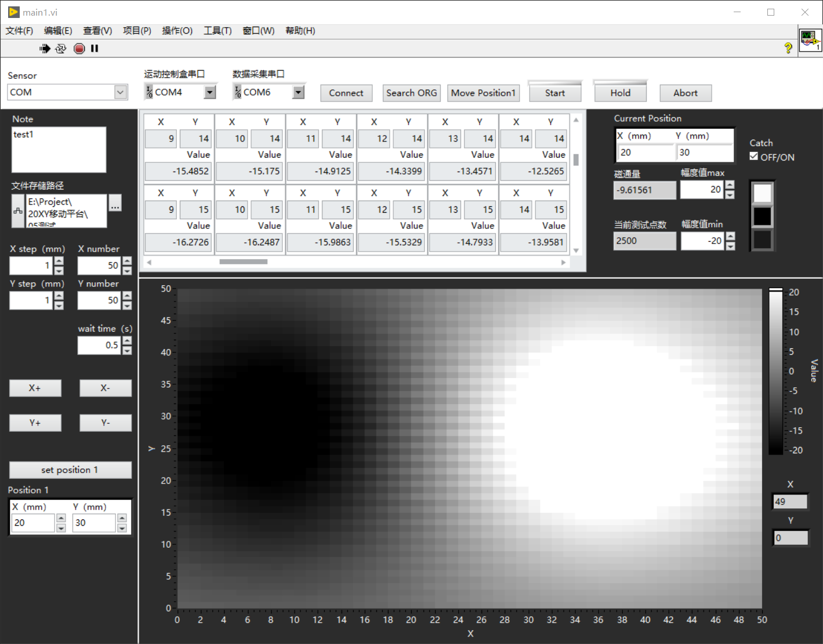This screenshot has width=823, height=644.
Task: Toggle the Catch OFF/ON checkbox
Action: point(754,157)
